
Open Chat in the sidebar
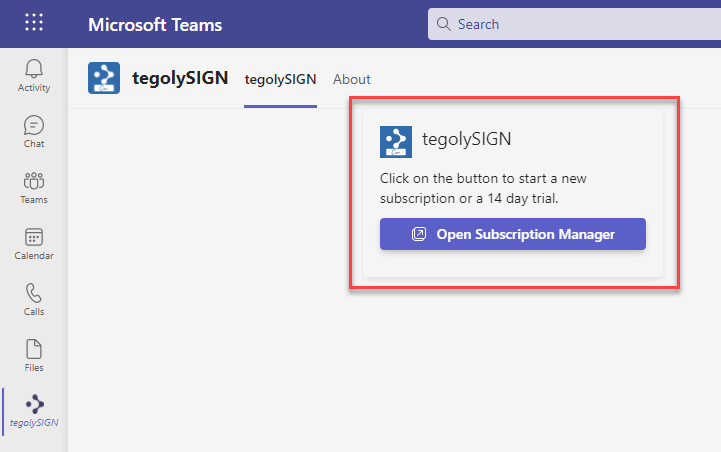pos(34,132)
